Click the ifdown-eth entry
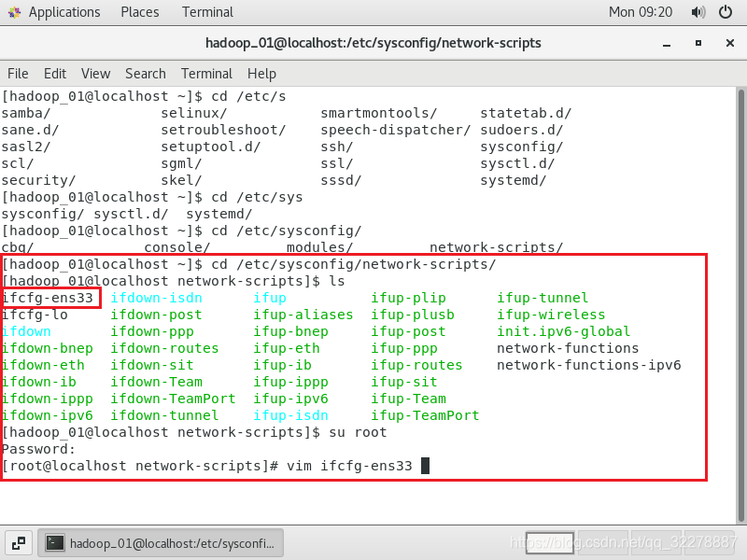Image resolution: width=747 pixels, height=560 pixels. (x=43, y=365)
